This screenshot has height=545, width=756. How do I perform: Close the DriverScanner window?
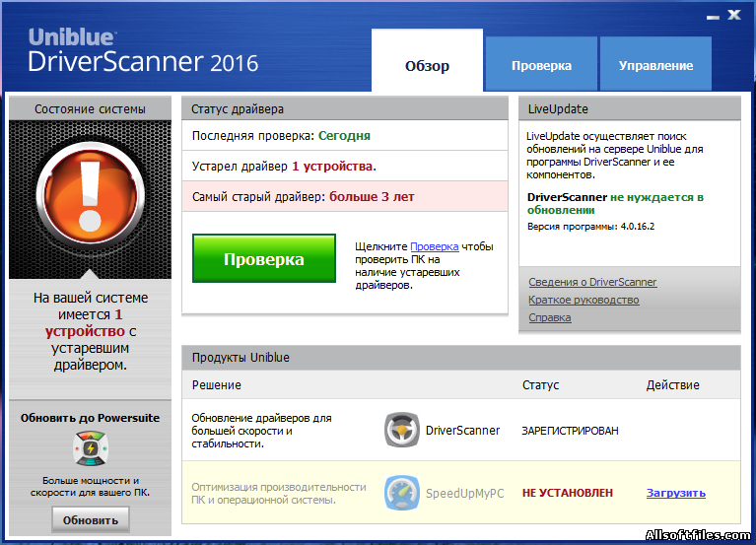pyautogui.click(x=734, y=15)
